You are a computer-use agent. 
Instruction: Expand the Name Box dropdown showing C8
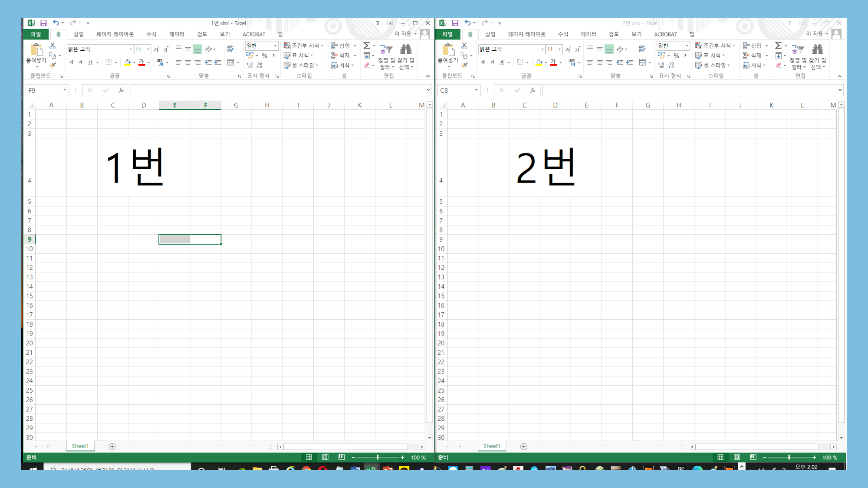coord(476,90)
